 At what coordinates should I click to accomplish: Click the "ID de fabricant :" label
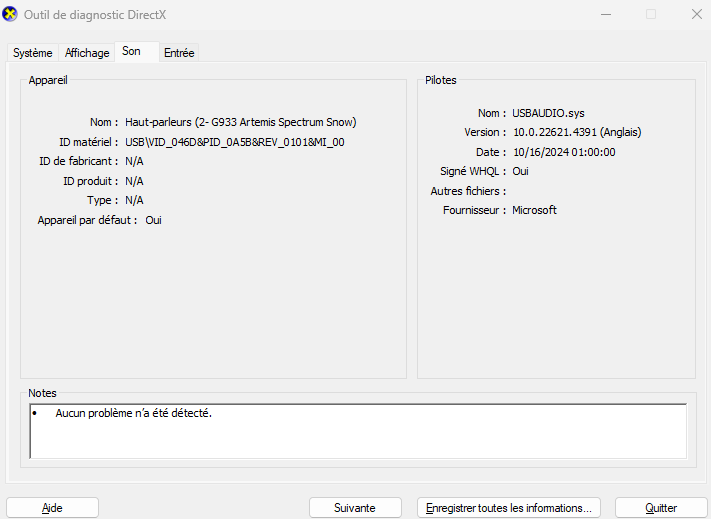[79, 161]
